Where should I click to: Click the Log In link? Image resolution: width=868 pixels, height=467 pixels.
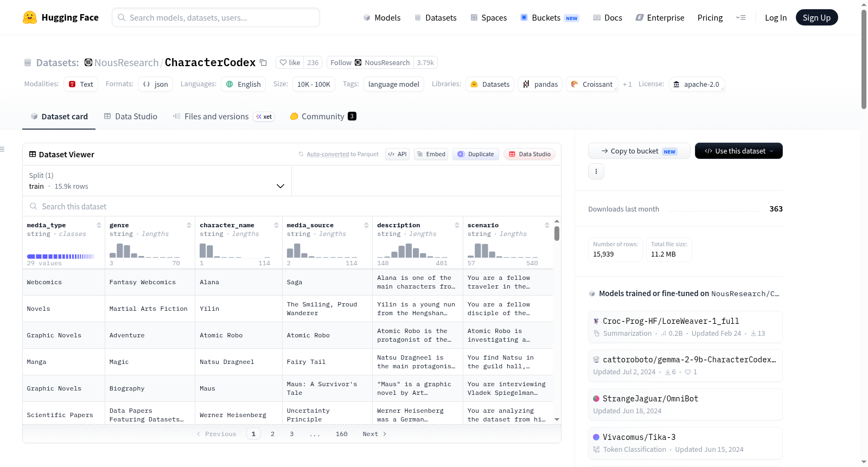(x=776, y=17)
